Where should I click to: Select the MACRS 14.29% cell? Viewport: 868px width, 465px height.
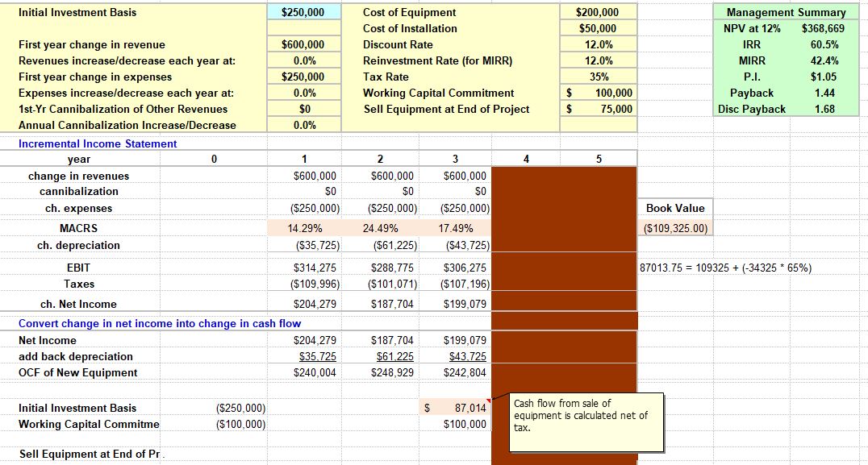304,228
